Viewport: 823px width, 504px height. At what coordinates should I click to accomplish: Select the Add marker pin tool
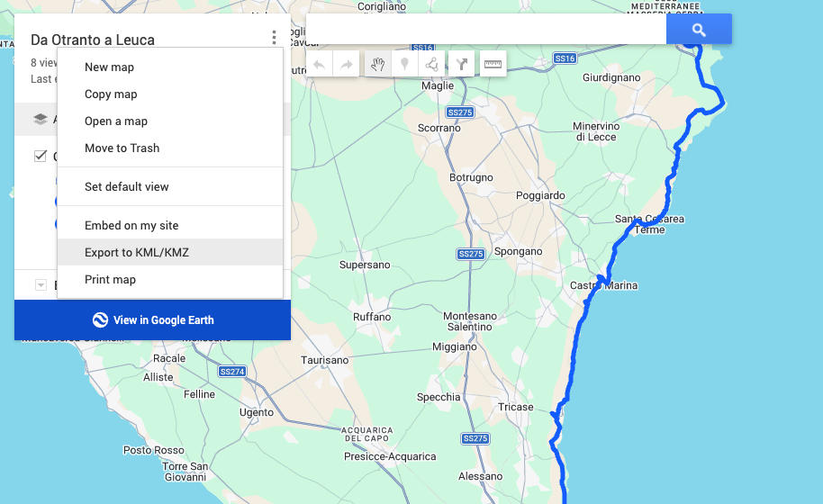[404, 64]
